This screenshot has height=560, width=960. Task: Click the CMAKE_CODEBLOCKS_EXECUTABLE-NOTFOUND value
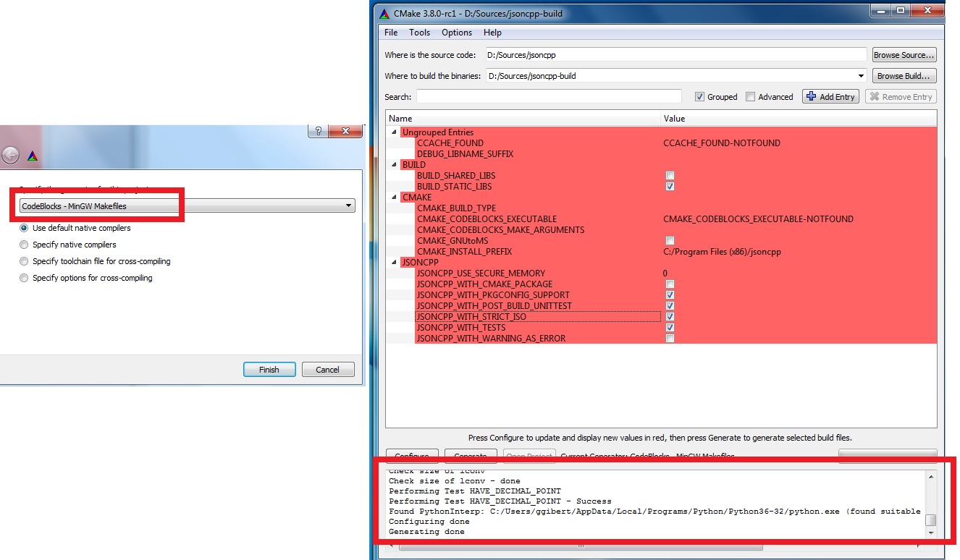point(758,219)
